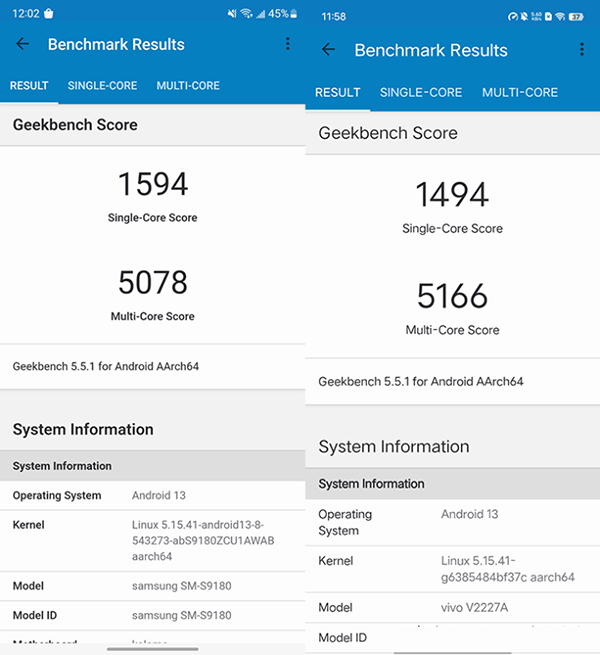The image size is (600, 655).
Task: Tap the 11:58 clock in status bar
Action: 333,17
